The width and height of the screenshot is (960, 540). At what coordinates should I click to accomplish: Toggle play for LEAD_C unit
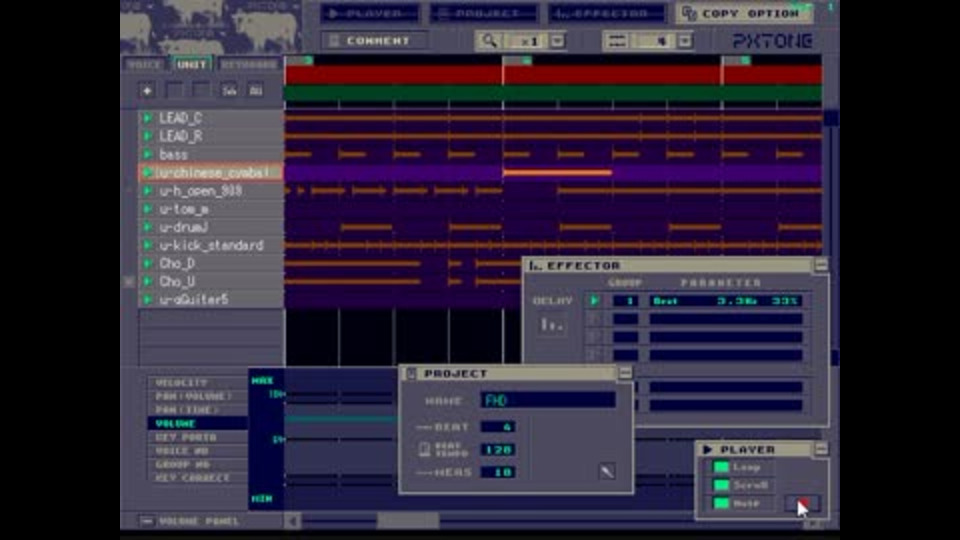(x=148, y=118)
